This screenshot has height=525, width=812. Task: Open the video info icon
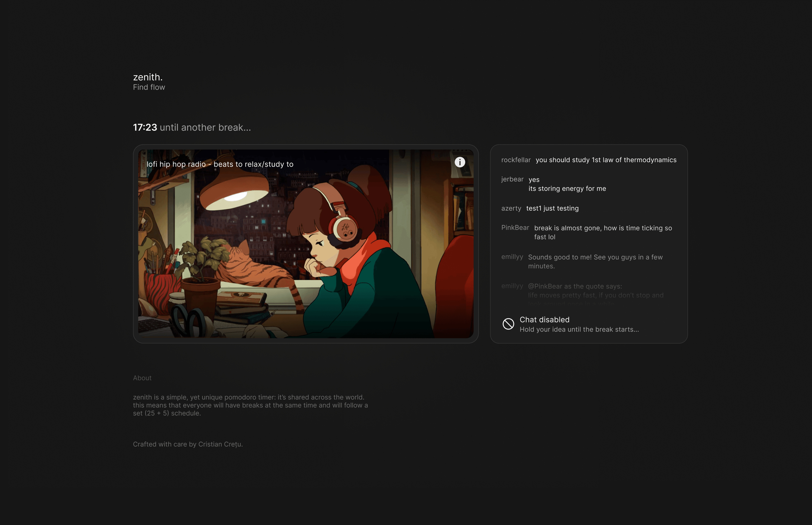coord(460,162)
